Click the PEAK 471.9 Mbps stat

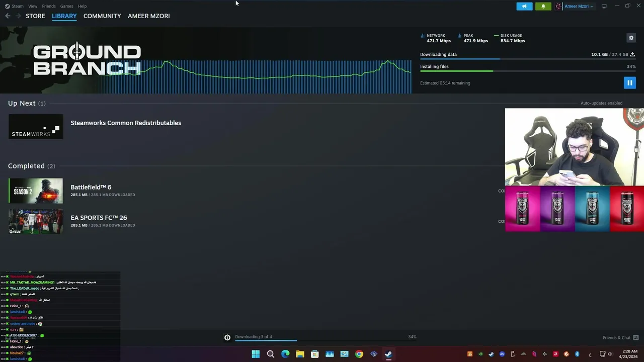pos(473,38)
